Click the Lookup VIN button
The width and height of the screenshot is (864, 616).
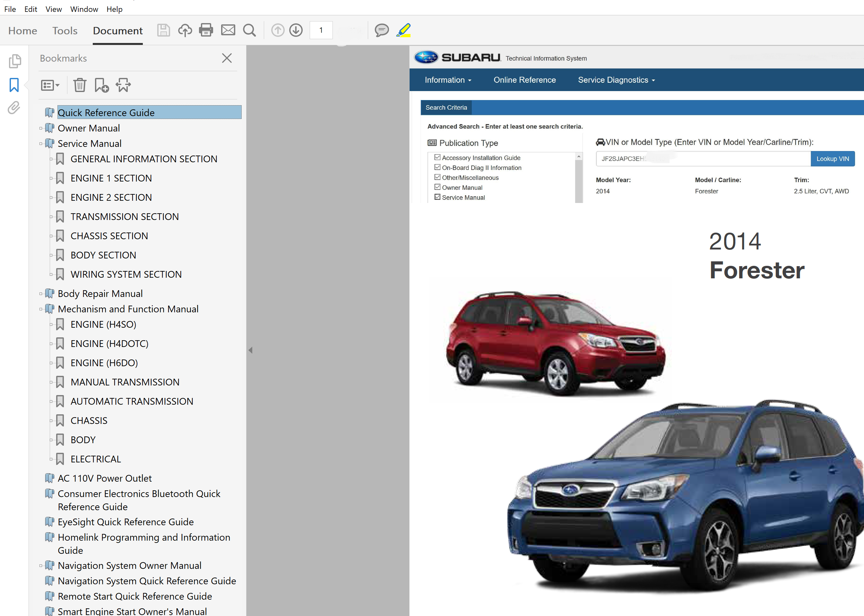pyautogui.click(x=832, y=158)
